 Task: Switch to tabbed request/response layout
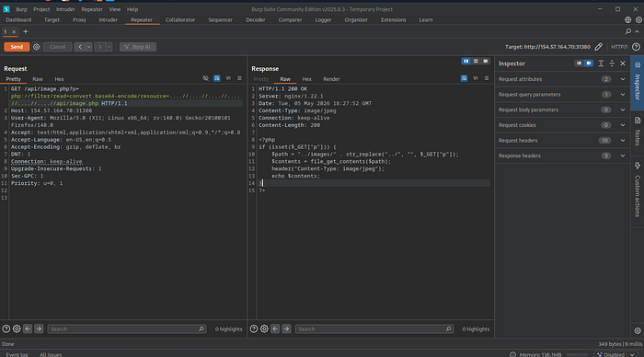[486, 62]
